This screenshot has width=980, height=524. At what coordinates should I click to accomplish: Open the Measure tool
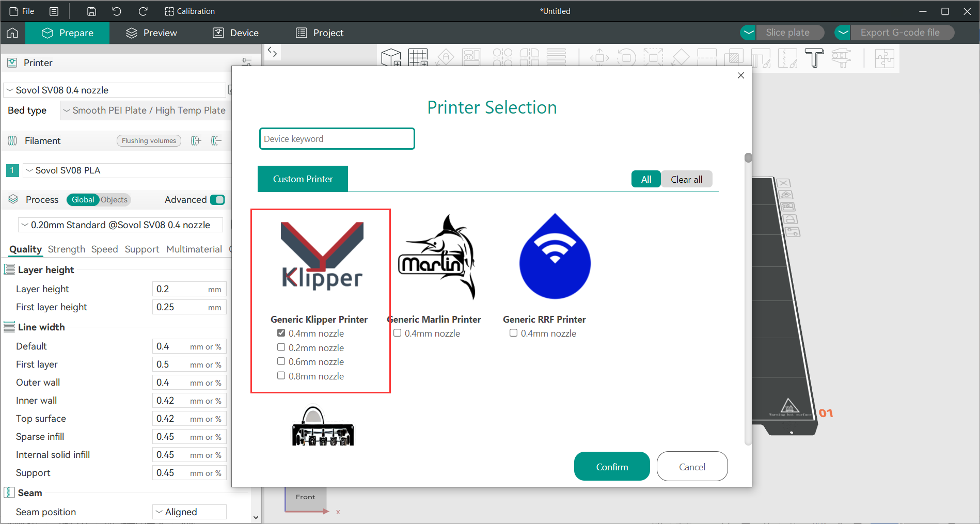[842, 58]
